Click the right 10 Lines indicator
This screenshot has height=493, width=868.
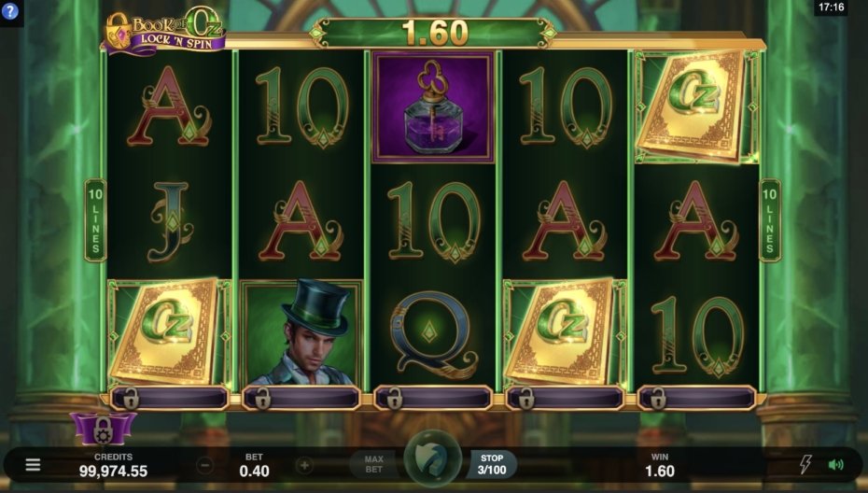(x=769, y=220)
